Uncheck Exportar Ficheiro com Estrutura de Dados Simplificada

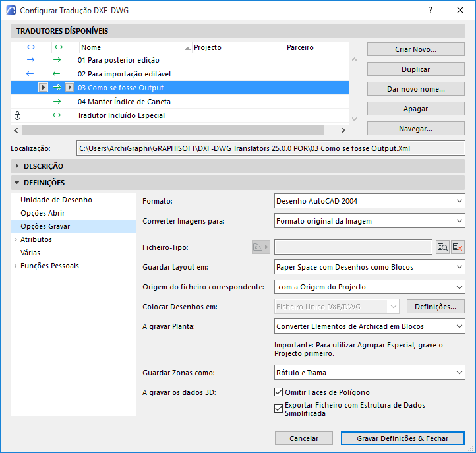278,408
